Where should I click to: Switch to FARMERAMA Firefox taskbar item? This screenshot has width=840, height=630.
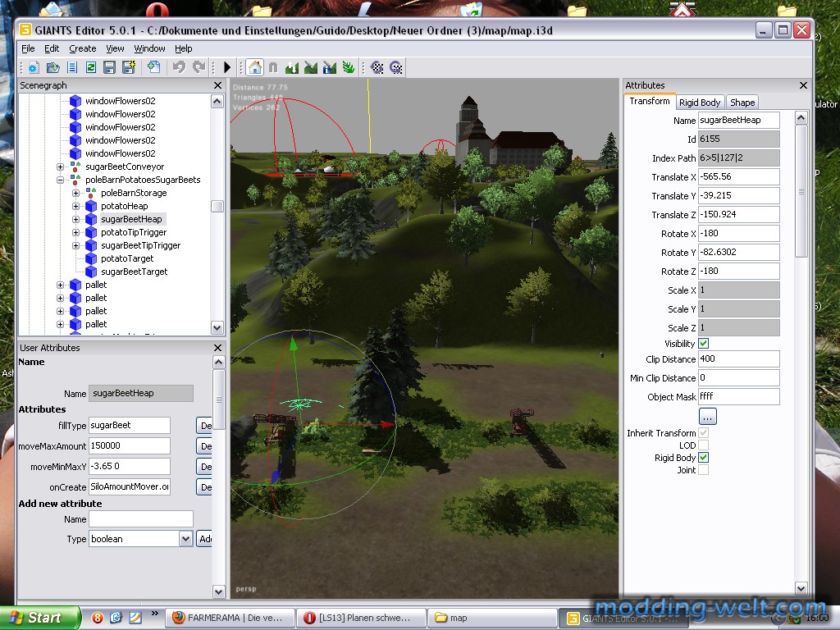click(x=231, y=618)
